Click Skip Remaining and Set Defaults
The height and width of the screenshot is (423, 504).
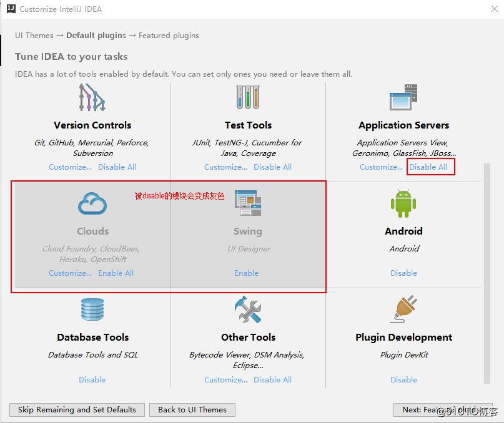pos(77,410)
